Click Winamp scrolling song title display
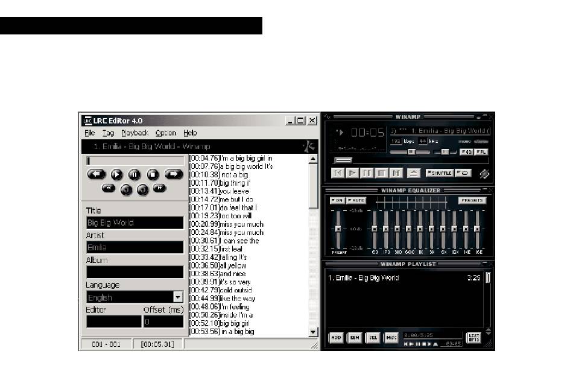Screen dimensions: 573x392 click(440, 131)
